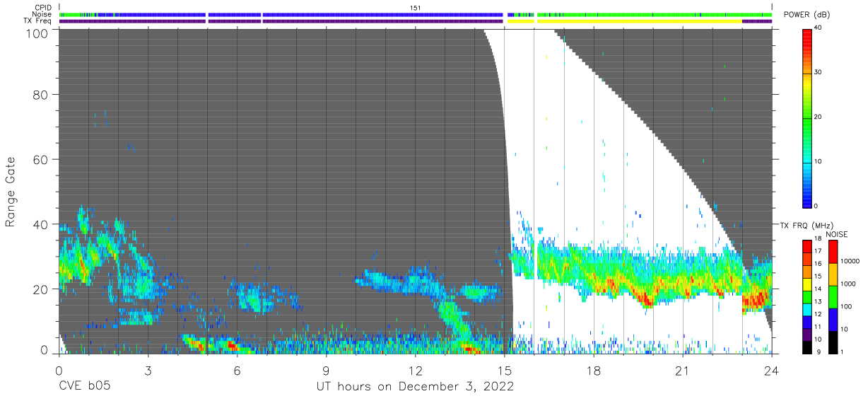Click the 15 tick on UT hours axis

click(x=504, y=370)
